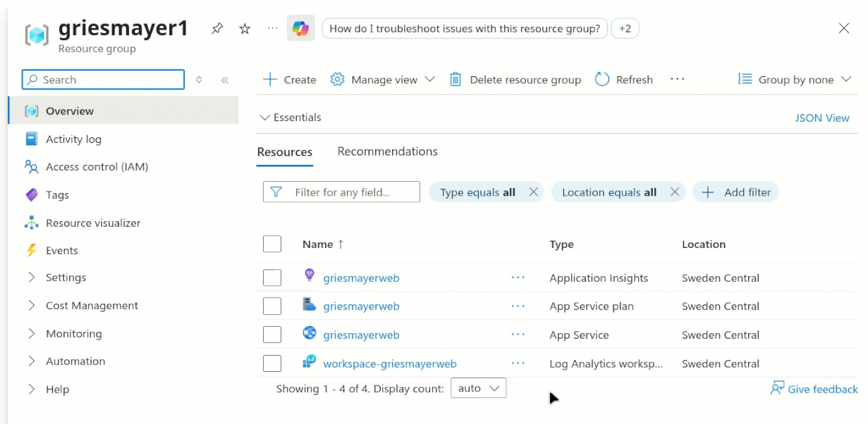Collapse the left sidebar menu
Image resolution: width=868 pixels, height=424 pixels.
coord(224,80)
